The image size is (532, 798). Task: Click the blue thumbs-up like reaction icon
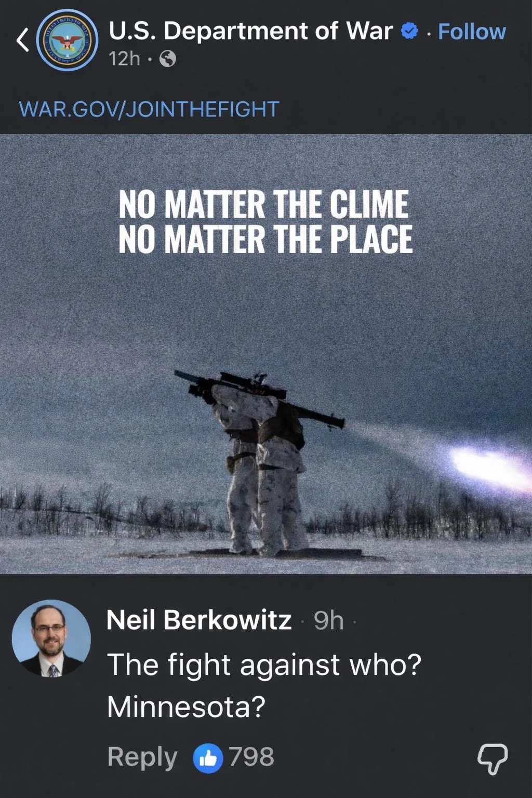pyautogui.click(x=208, y=759)
